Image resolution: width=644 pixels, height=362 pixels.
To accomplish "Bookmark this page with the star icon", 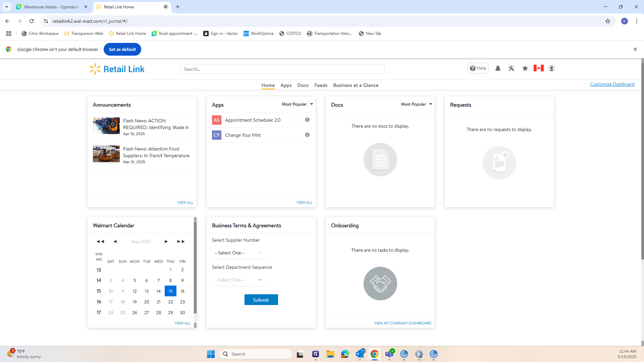I will click(608, 21).
